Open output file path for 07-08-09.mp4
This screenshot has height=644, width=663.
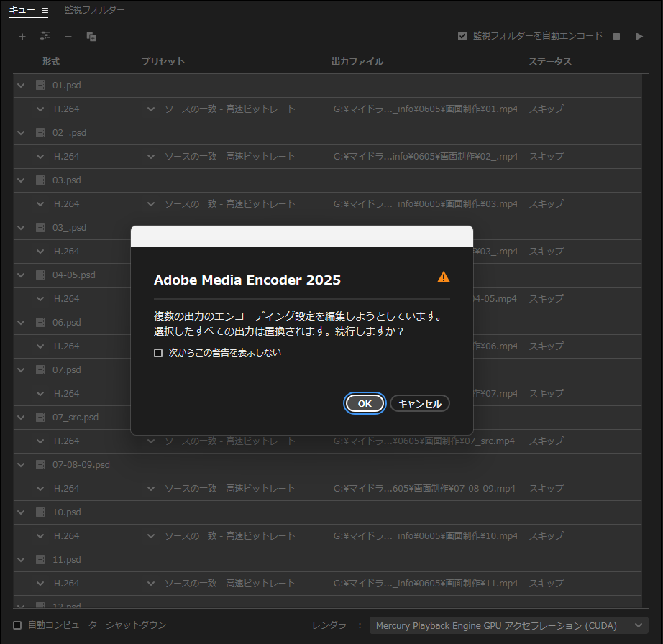click(x=424, y=489)
